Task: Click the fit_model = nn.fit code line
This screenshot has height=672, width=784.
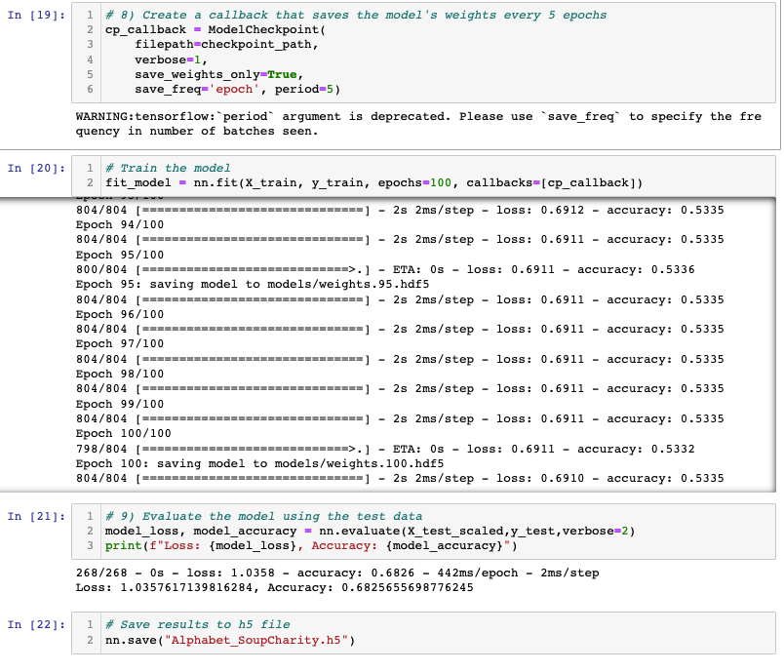Action: point(373,183)
